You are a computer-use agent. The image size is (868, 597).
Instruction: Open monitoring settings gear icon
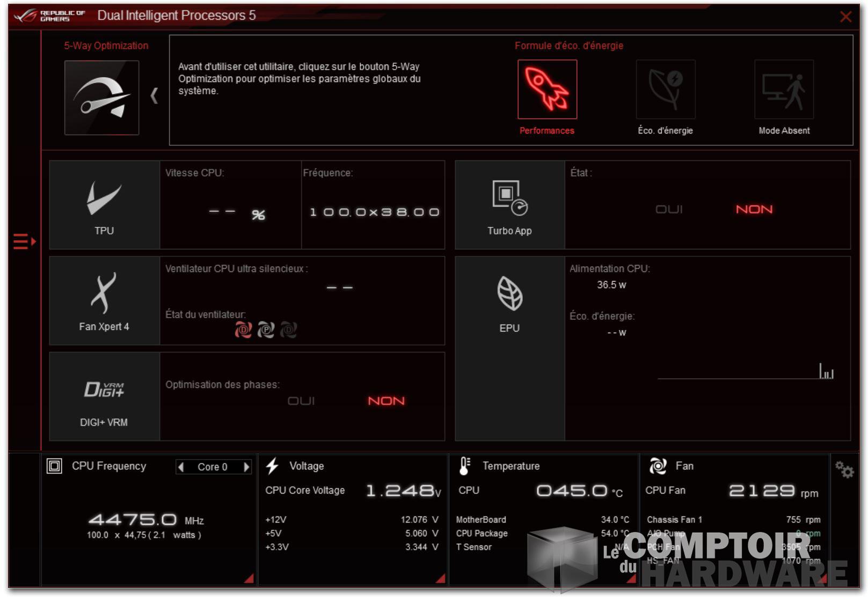844,470
